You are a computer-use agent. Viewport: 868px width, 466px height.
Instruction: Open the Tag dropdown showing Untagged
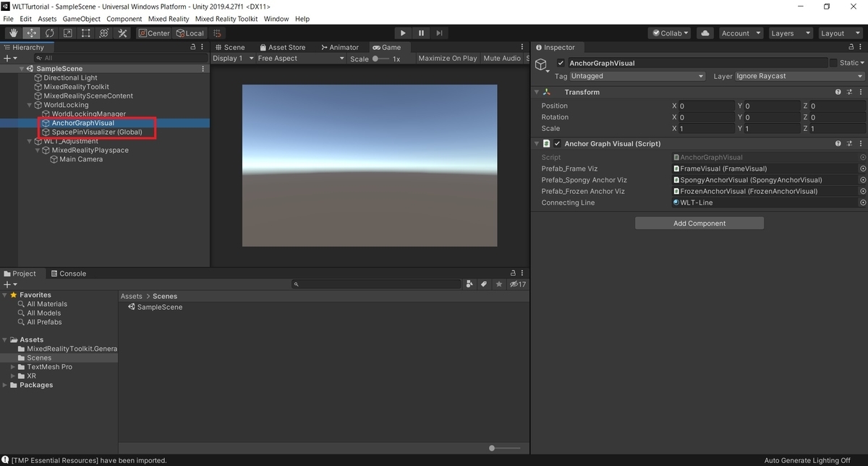click(637, 76)
